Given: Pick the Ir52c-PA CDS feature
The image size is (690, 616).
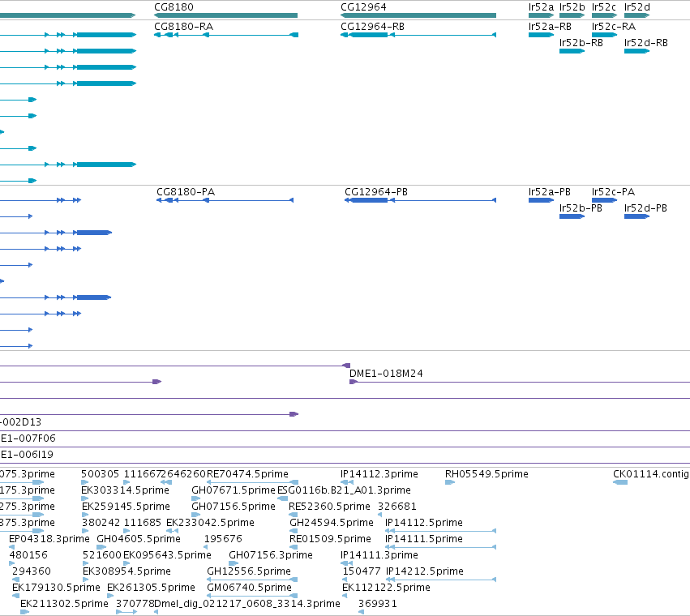Looking at the screenshot, I should point(605,200).
